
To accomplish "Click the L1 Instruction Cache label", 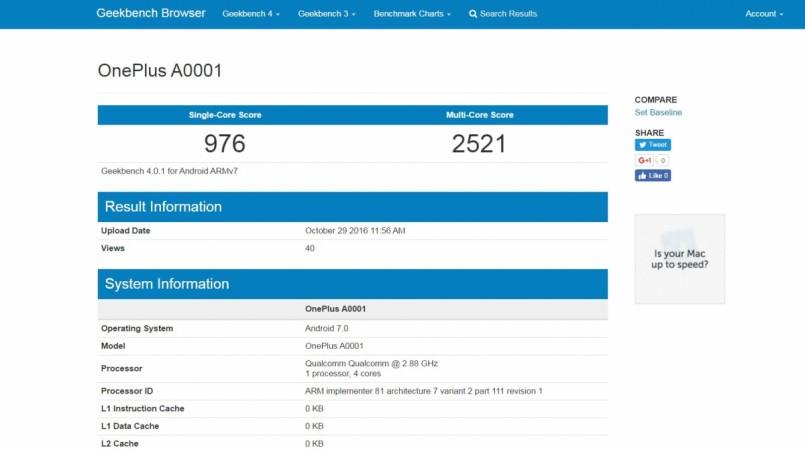I will [143, 408].
